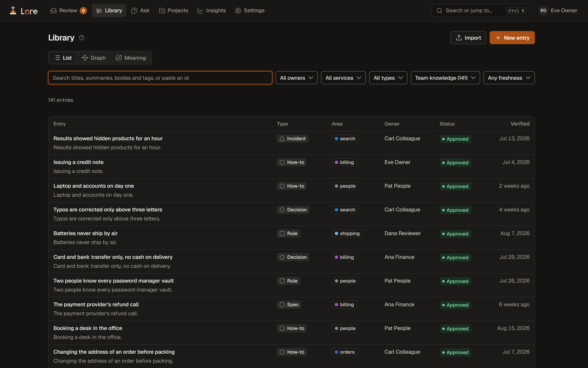Focus the library search titles field
The width and height of the screenshot is (588, 368).
pos(160,78)
